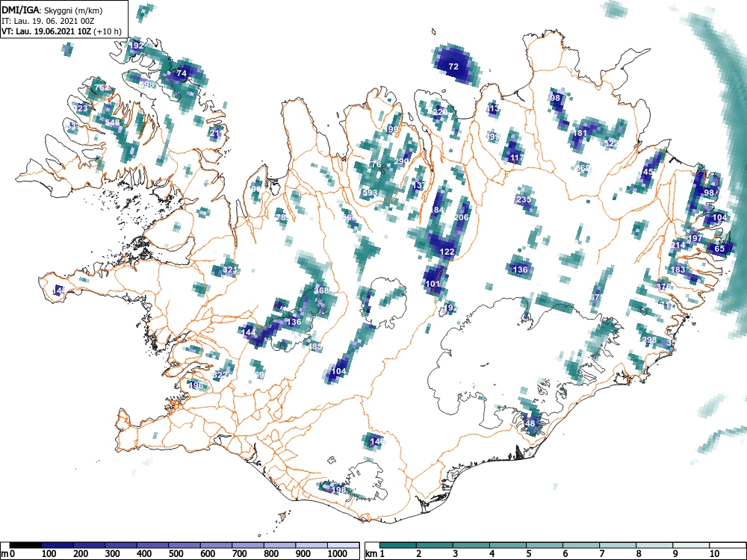Click the map label 183
Screen dimensions: 747x560
pyautogui.click(x=678, y=270)
